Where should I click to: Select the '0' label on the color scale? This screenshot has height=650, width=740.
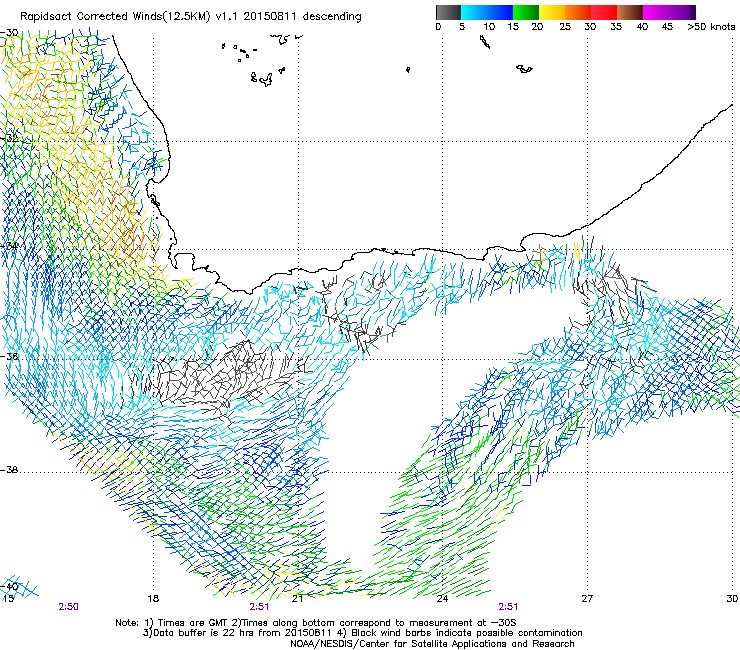pos(438,27)
